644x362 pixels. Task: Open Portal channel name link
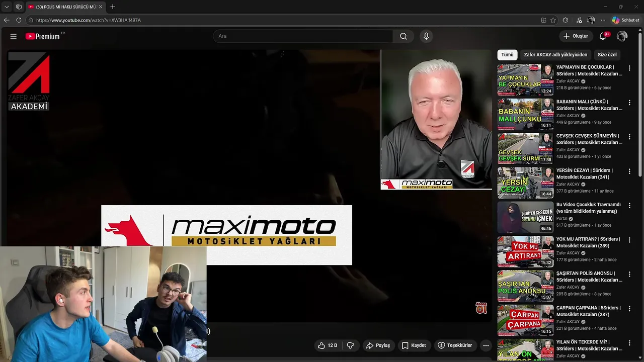pyautogui.click(x=561, y=219)
